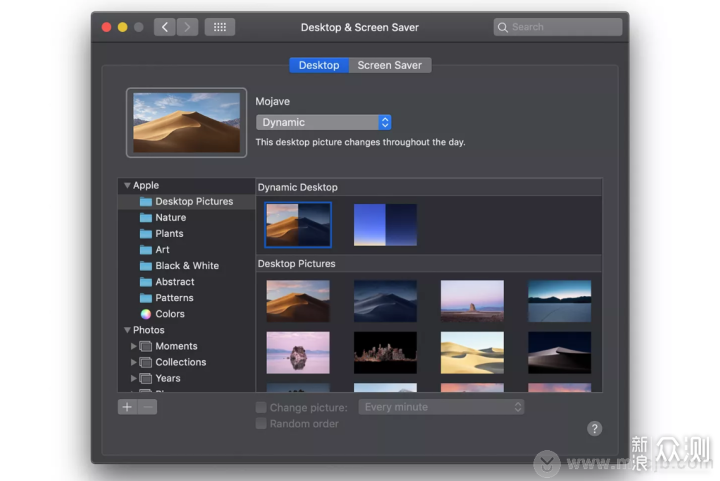Image resolution: width=720 pixels, height=481 pixels.
Task: Click the magnifier icon in search field
Action: click(503, 28)
